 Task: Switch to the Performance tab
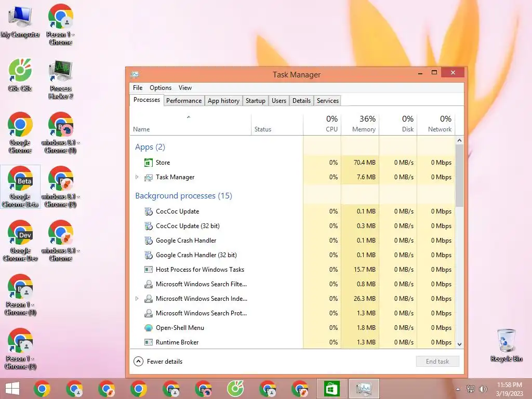click(184, 101)
